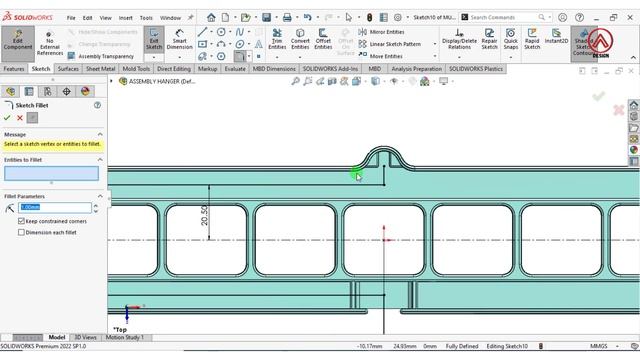
Task: Open the Tools menu
Action: click(146, 18)
